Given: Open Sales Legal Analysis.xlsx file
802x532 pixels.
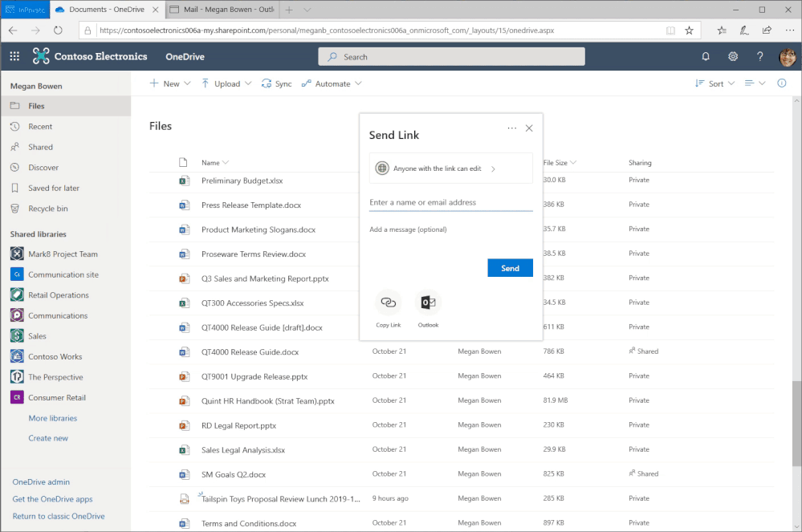Looking at the screenshot, I should point(243,449).
